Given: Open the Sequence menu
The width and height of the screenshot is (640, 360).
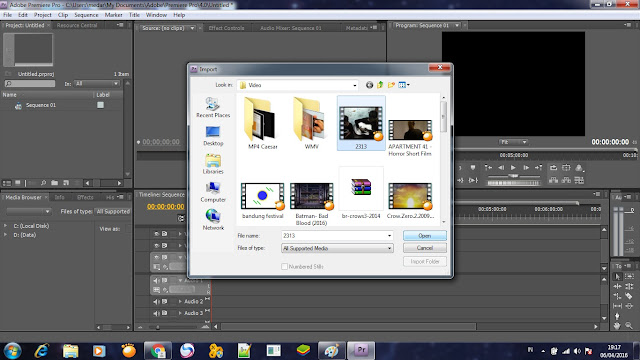Looking at the screenshot, I should pyautogui.click(x=86, y=15).
